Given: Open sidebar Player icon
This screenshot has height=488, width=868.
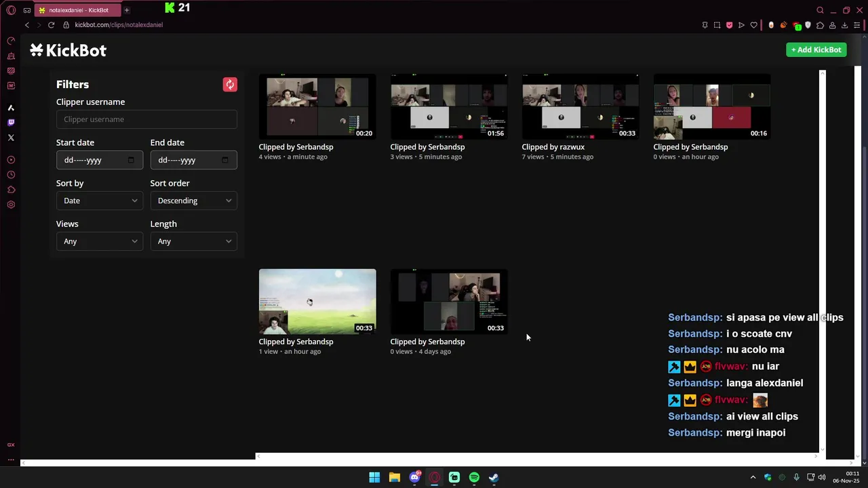Looking at the screenshot, I should pyautogui.click(x=11, y=160).
